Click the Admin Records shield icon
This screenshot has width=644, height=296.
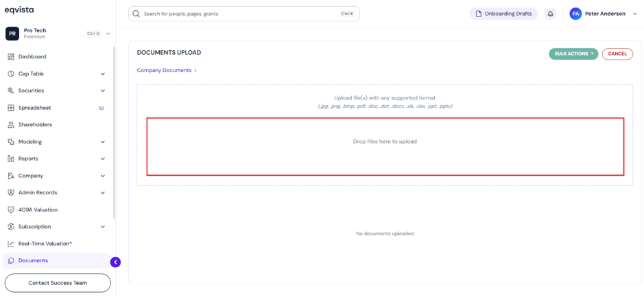click(x=11, y=192)
